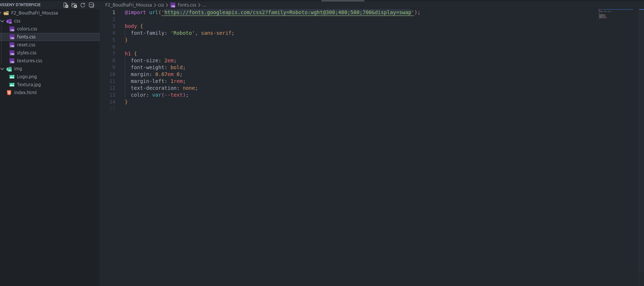Collapse all folders in explorer

[91, 5]
